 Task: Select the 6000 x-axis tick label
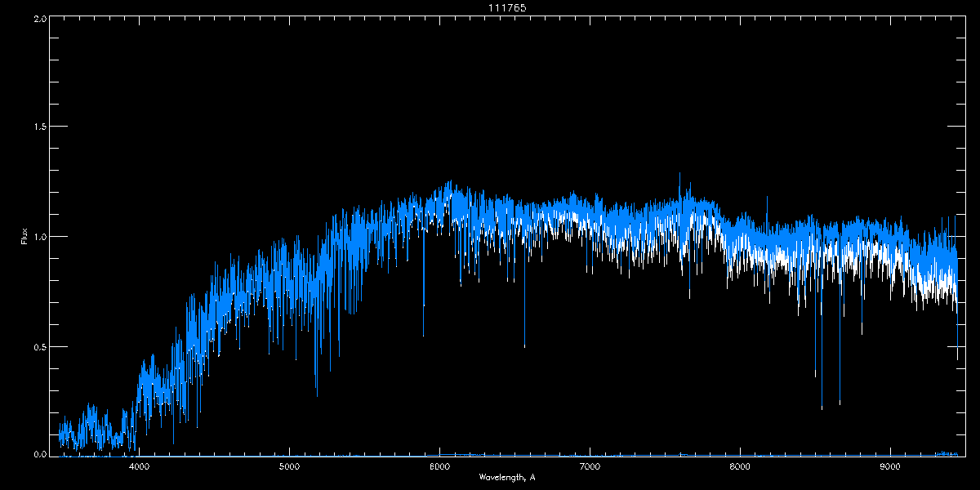(439, 467)
